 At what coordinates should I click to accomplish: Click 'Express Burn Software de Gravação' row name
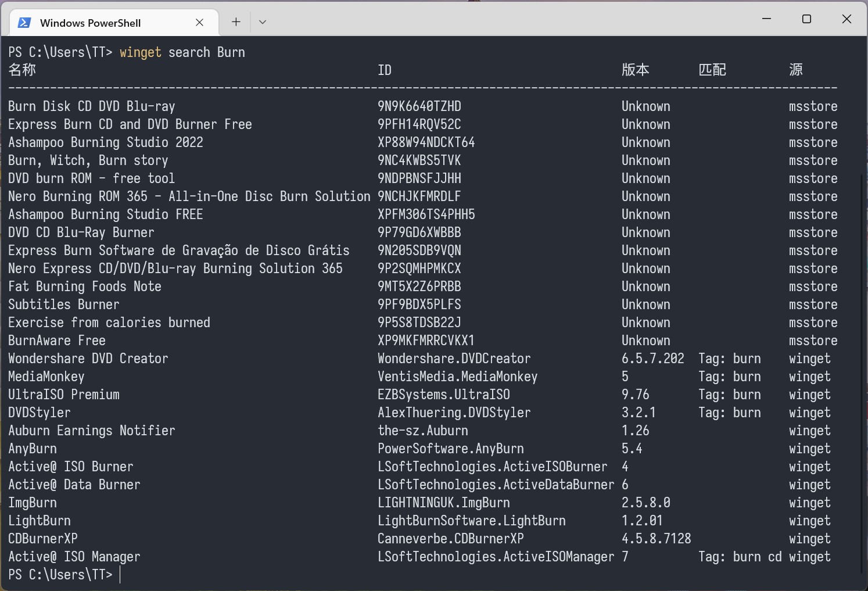point(179,250)
